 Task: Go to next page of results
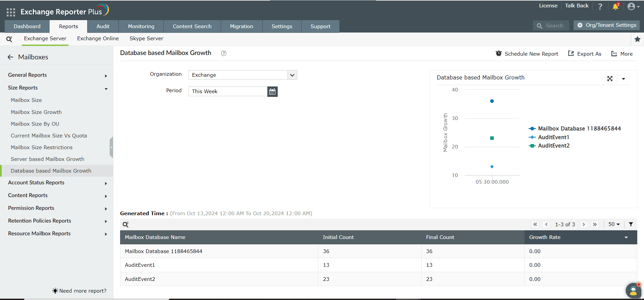tap(584, 224)
